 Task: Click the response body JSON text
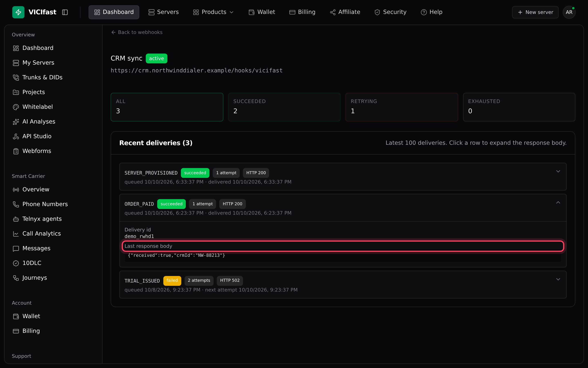point(176,255)
